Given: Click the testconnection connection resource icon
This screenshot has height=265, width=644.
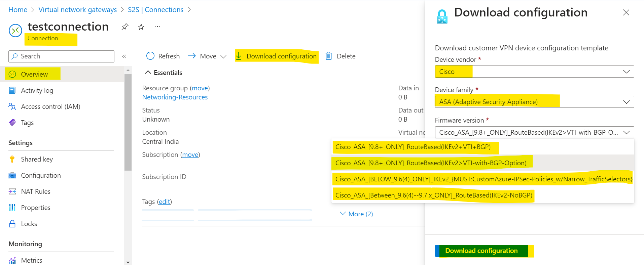Looking at the screenshot, I should pyautogui.click(x=15, y=31).
